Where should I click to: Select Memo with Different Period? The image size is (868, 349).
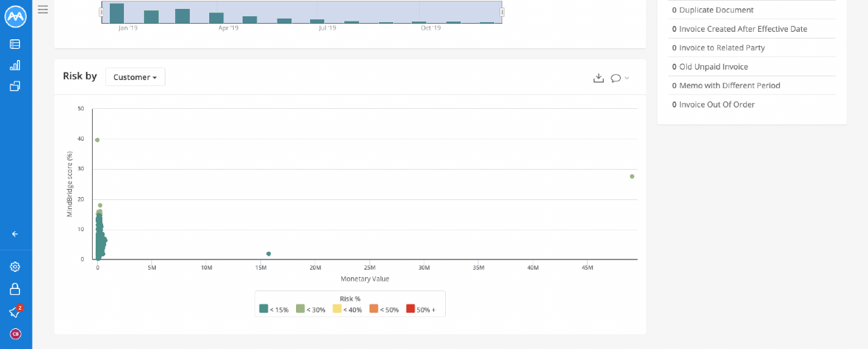(752, 86)
